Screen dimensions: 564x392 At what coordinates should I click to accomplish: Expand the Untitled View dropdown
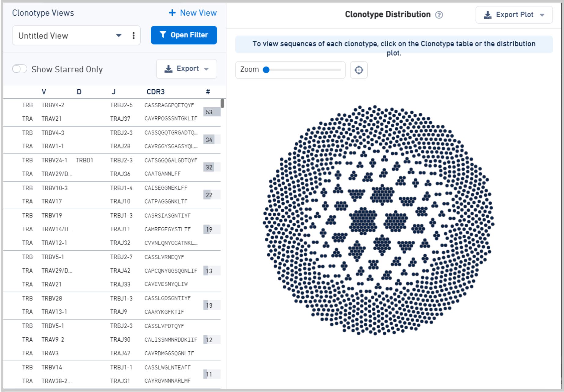pyautogui.click(x=119, y=36)
